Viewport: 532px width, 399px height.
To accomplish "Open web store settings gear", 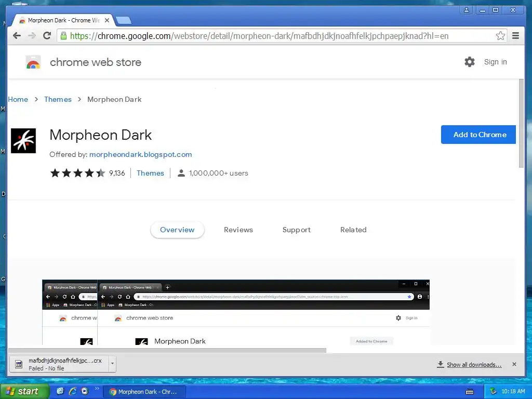I will click(x=470, y=62).
